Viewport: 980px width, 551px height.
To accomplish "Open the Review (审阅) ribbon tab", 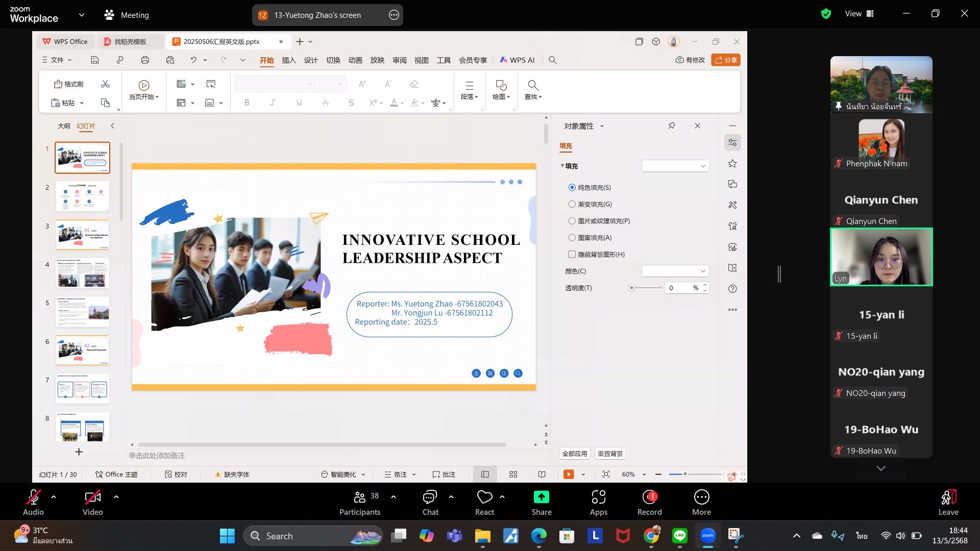I will click(x=400, y=60).
